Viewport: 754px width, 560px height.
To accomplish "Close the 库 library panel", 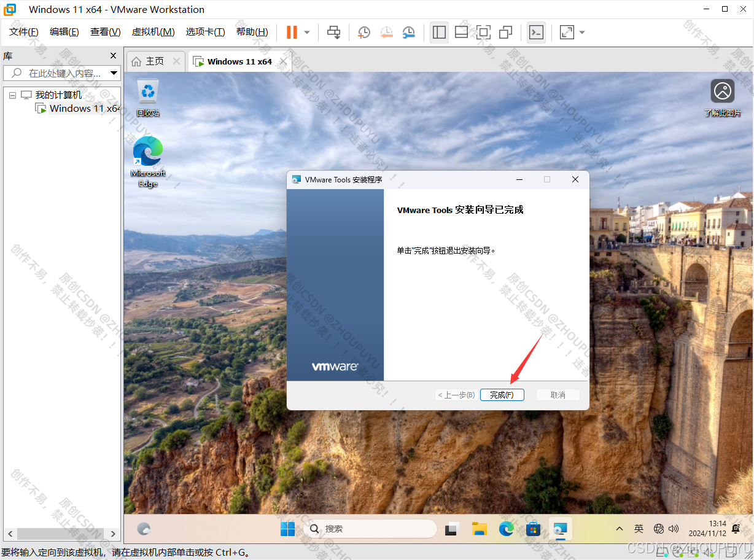I will pos(113,56).
